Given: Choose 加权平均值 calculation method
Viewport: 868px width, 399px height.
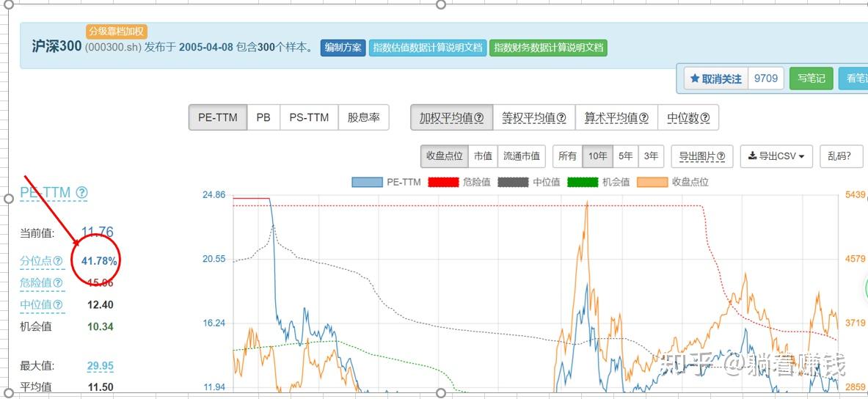Looking at the screenshot, I should pyautogui.click(x=451, y=117).
